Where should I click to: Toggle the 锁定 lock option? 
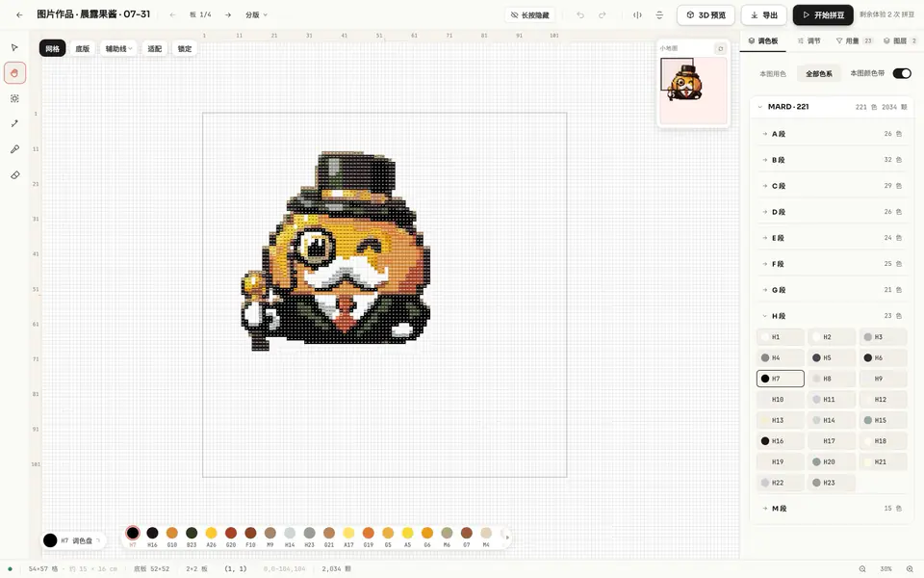[185, 48]
